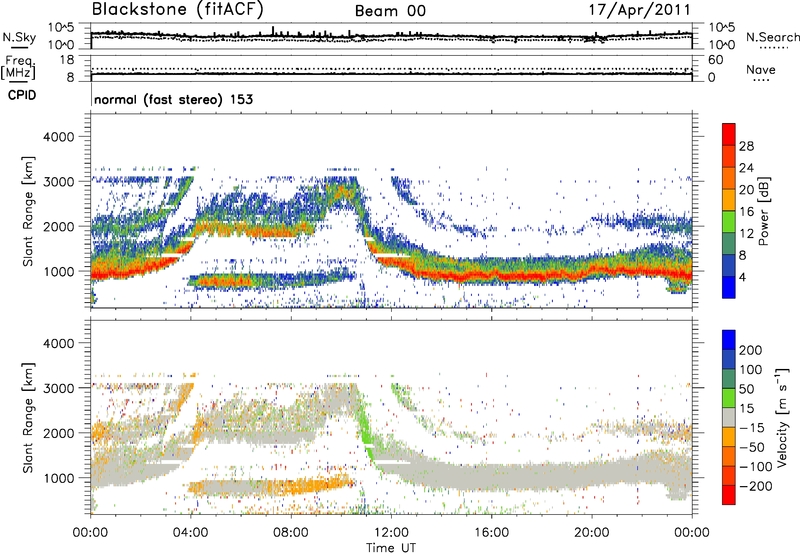800x554 pixels.
Task: Click the 'N.Sky' axis label
Action: point(19,37)
